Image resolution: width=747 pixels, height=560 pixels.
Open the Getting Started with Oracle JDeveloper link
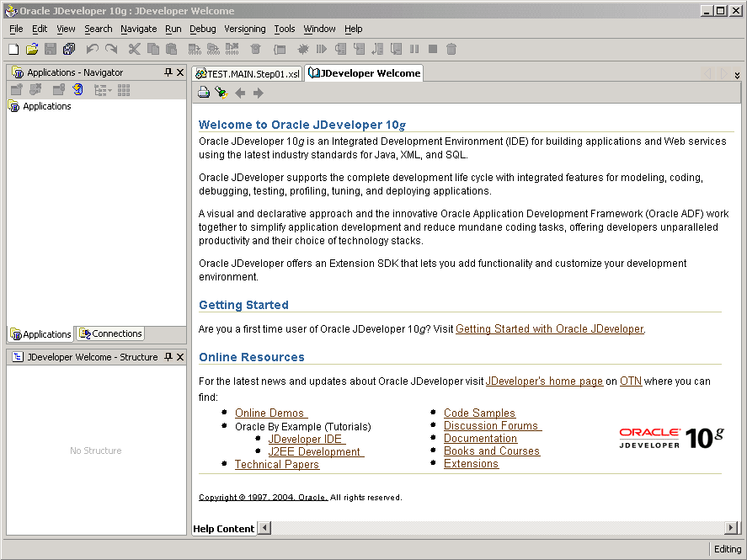549,328
